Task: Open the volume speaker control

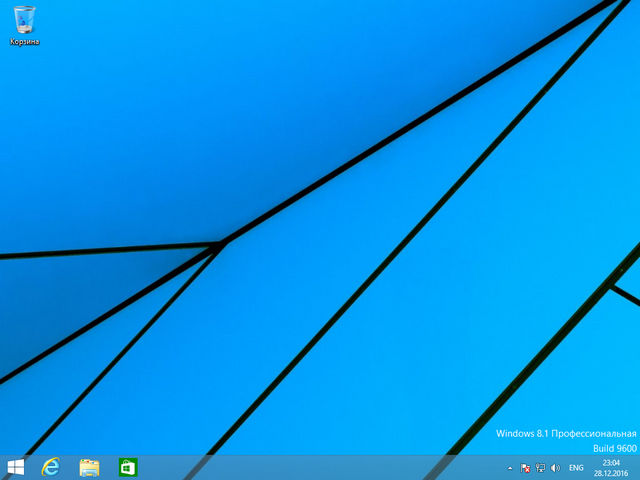Action: pos(554,468)
